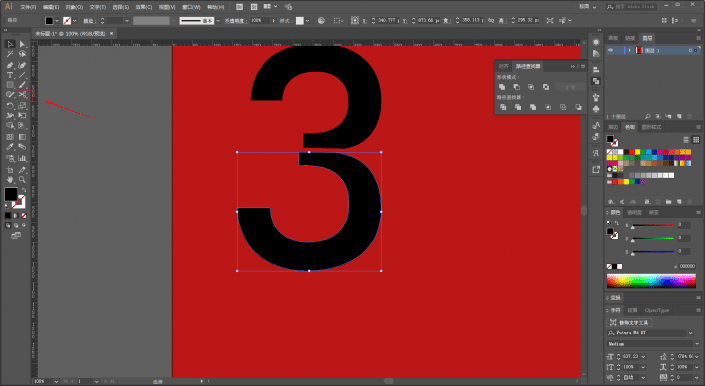Expand layer 1 disclosure triangle
This screenshot has height=386, width=705.
tap(629, 50)
